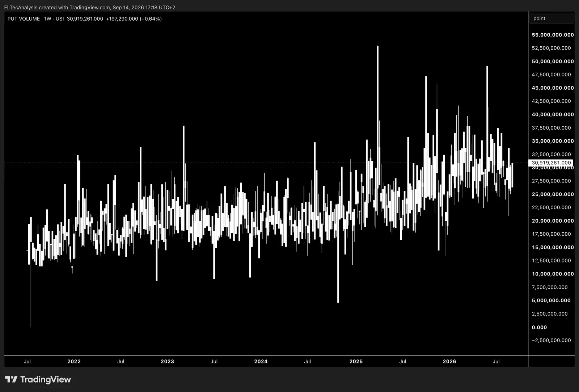
Task: Click the 7,500,000.000 axis label
Action: coord(550,287)
